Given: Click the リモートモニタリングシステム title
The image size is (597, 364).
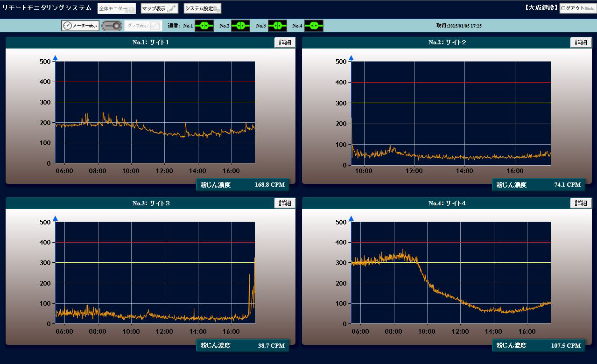Looking at the screenshot, I should (x=47, y=8).
